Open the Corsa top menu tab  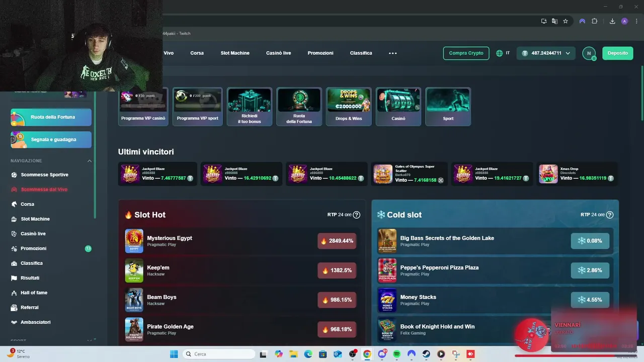pyautogui.click(x=197, y=53)
